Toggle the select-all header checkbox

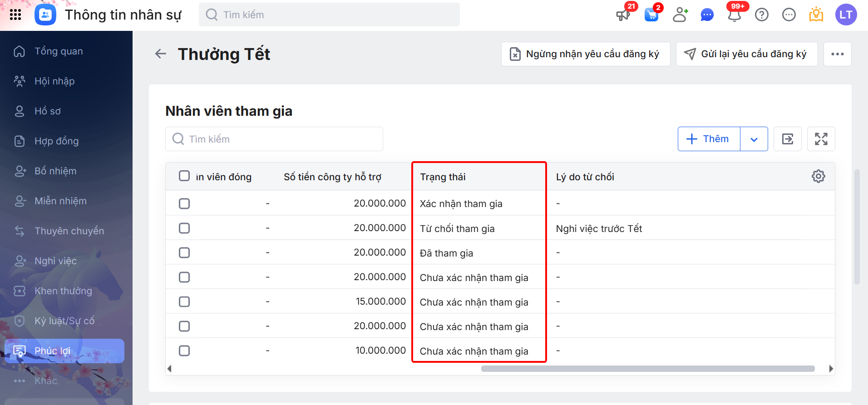click(184, 176)
